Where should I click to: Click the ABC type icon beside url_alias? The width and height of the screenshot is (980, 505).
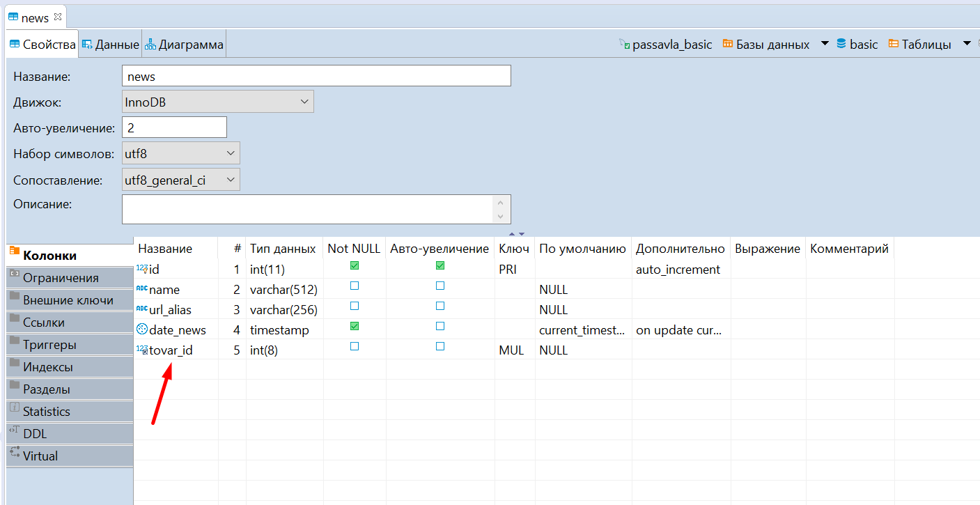click(142, 309)
